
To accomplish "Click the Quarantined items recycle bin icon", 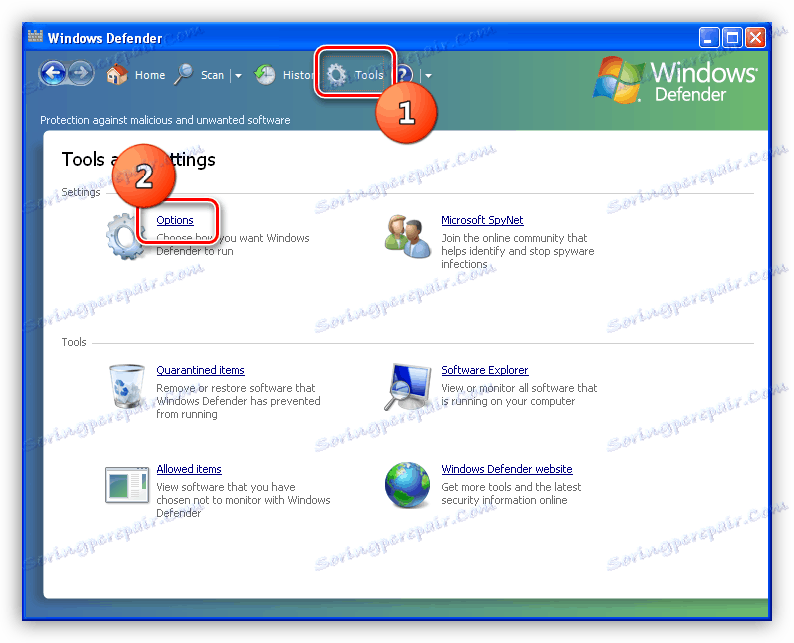I will (127, 386).
